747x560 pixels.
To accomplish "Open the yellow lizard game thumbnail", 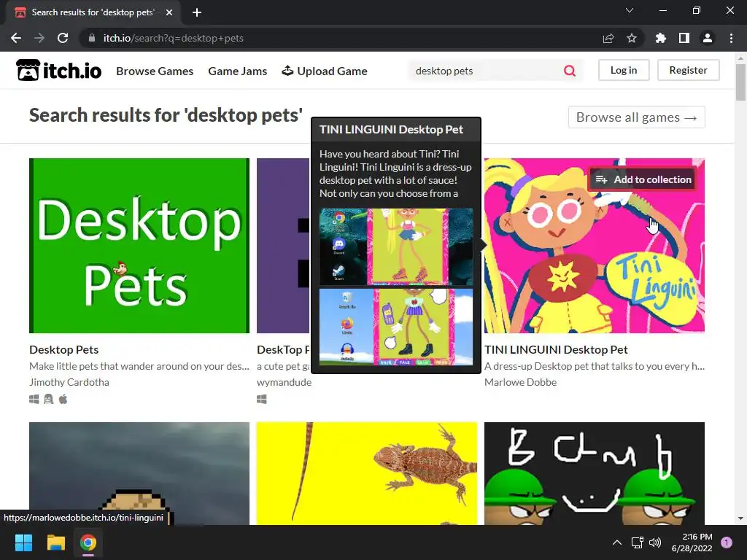I will 366,473.
